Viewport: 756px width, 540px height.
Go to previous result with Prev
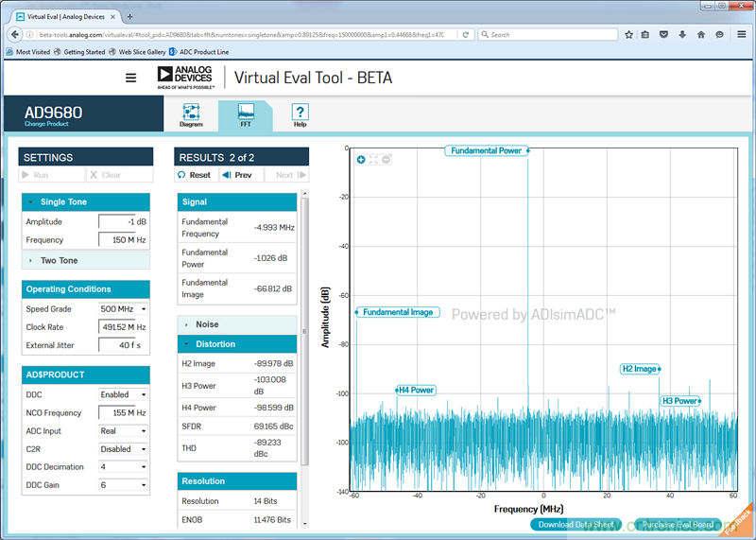237,175
